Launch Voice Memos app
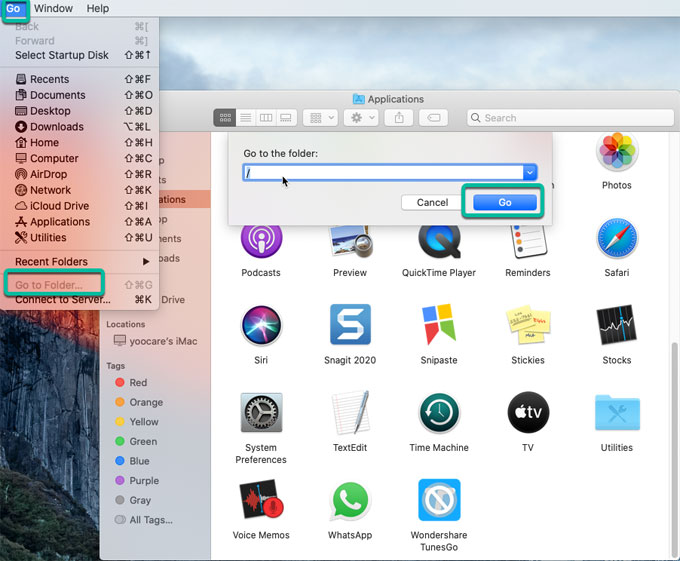This screenshot has height=561, width=680. click(x=261, y=499)
